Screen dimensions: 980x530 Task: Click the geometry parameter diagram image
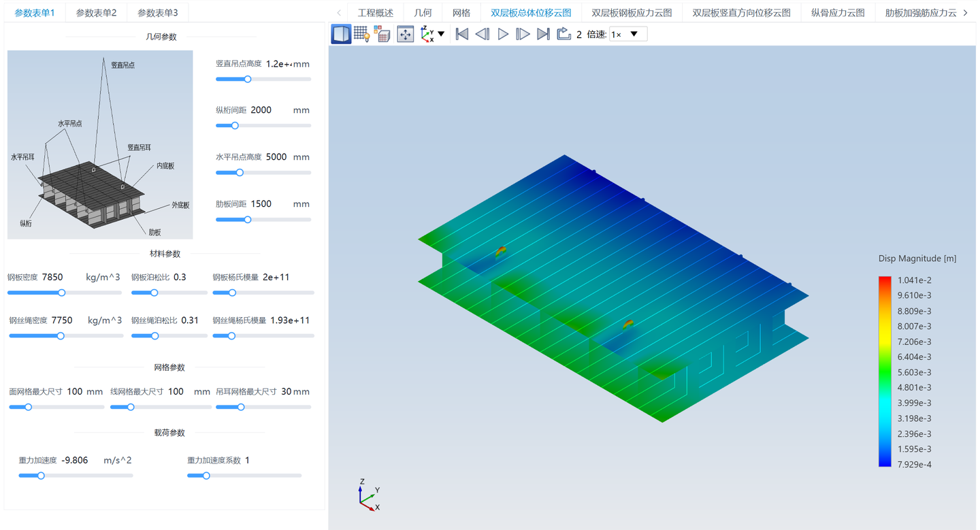(100, 144)
